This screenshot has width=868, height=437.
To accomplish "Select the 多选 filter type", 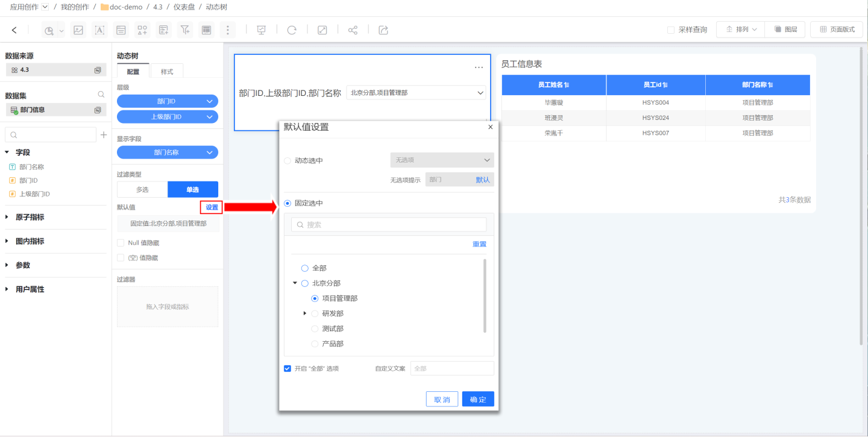I will point(142,189).
